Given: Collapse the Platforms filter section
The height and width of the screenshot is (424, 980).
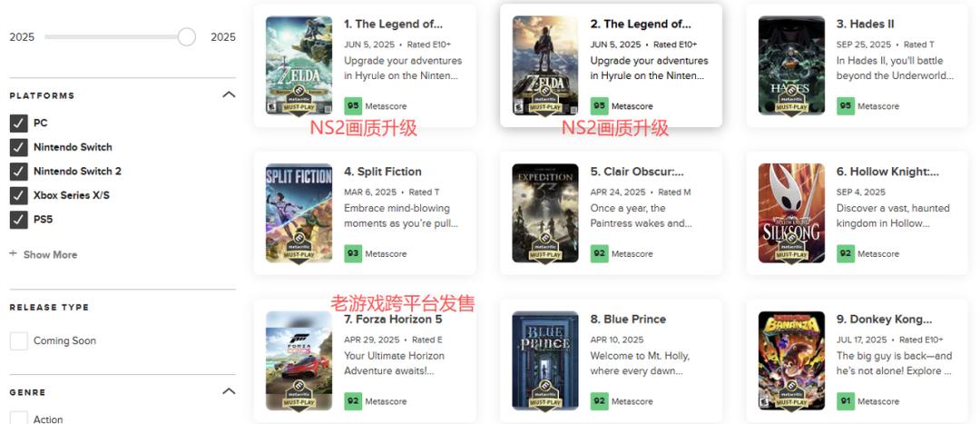Looking at the screenshot, I should [x=229, y=95].
